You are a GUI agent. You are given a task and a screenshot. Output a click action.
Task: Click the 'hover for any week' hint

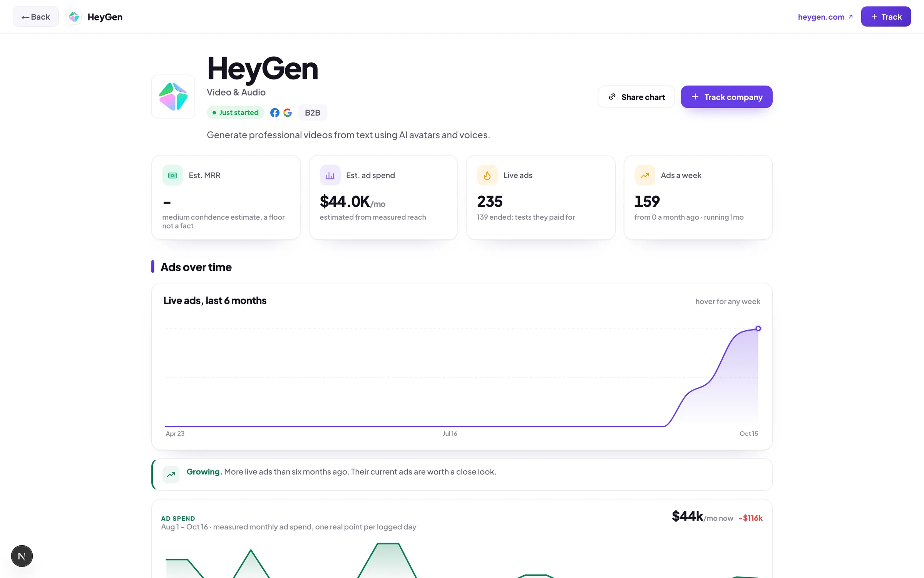[x=728, y=301]
